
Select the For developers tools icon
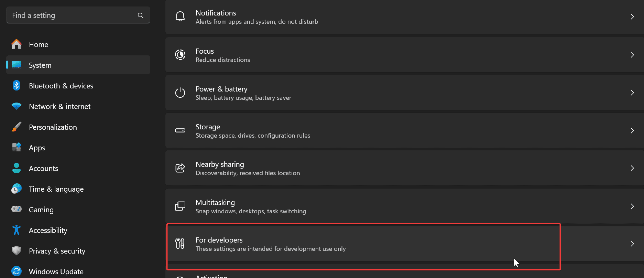(179, 243)
